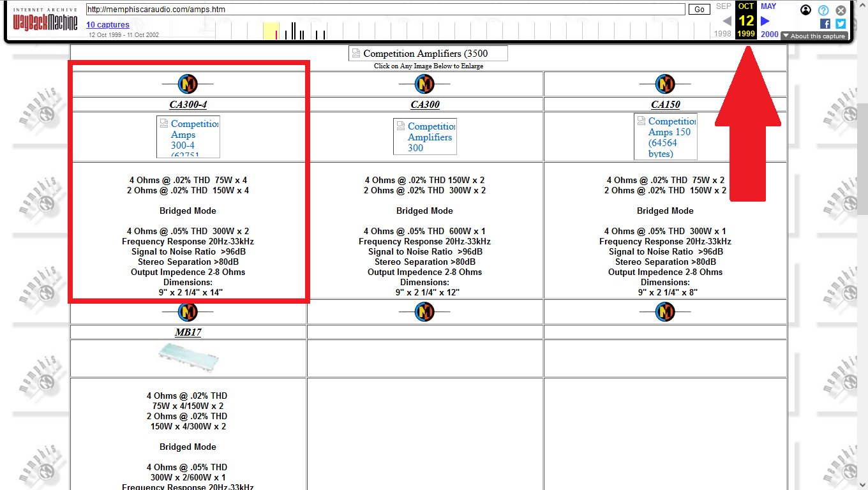Close the Wayback toolbar

pyautogui.click(x=841, y=10)
